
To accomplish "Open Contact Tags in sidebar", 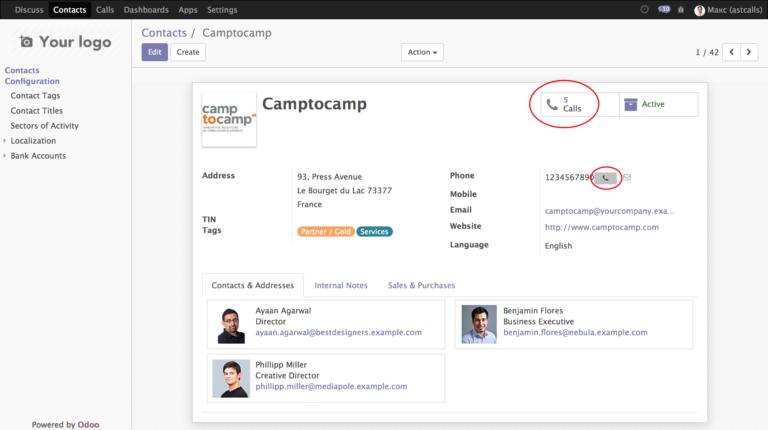I will tap(35, 96).
